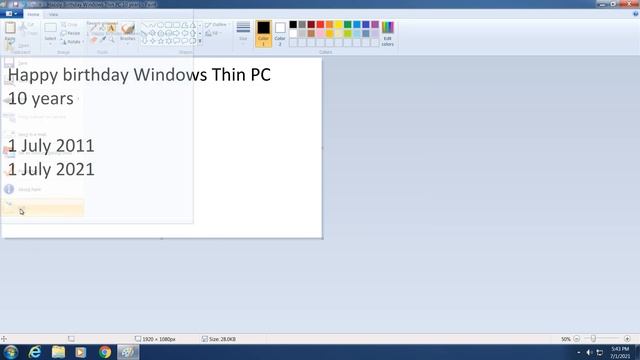Open the Rotate dropdown

tap(72, 42)
